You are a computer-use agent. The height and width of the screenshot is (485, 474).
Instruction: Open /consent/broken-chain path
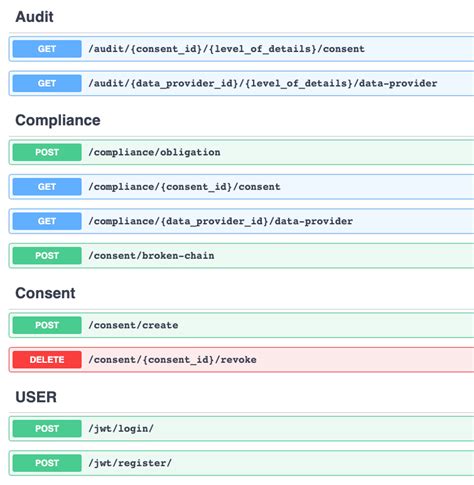click(151, 256)
